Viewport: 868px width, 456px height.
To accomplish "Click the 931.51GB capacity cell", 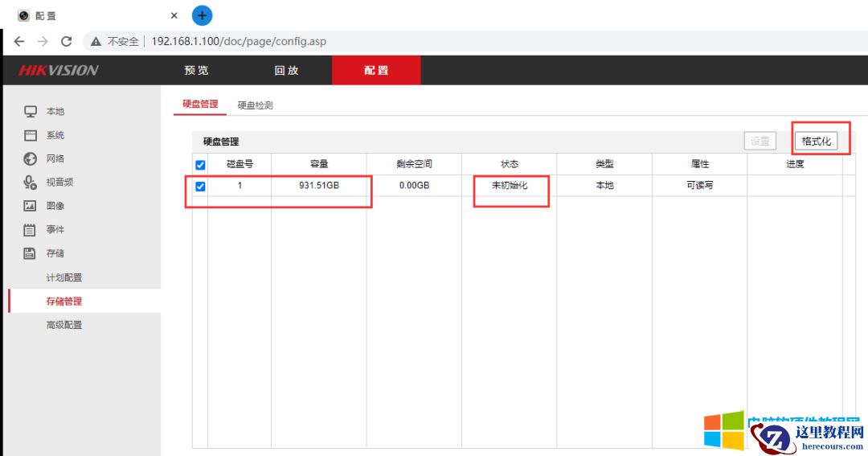I will 319,185.
